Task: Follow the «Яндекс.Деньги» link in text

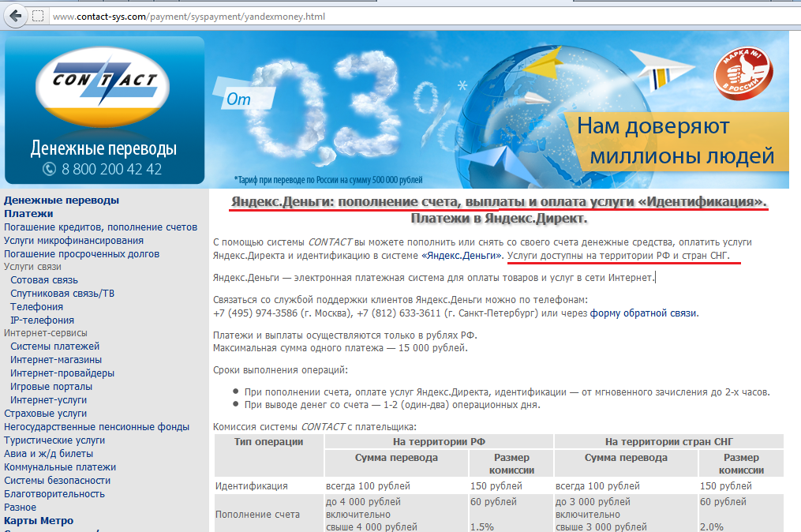Action: click(462, 256)
